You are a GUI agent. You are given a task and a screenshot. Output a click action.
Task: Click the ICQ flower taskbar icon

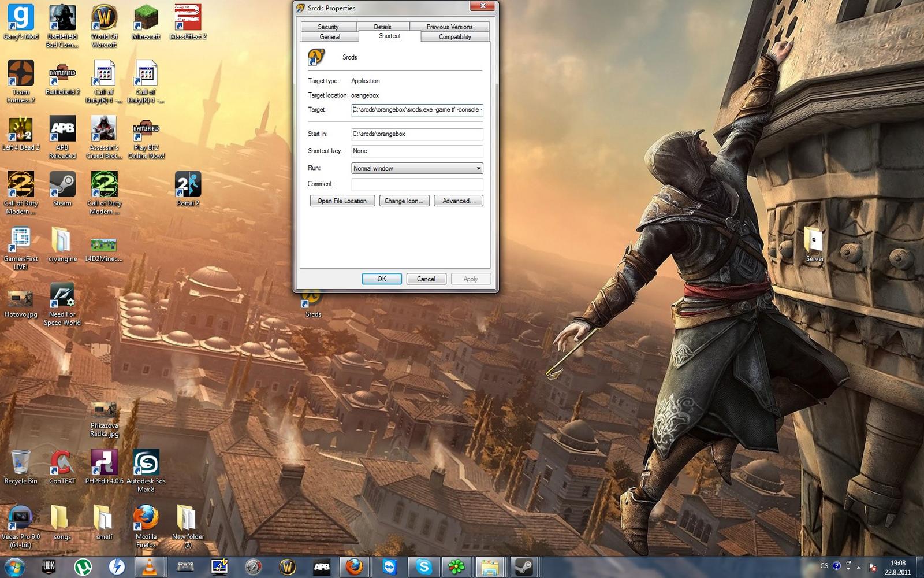coord(457,567)
